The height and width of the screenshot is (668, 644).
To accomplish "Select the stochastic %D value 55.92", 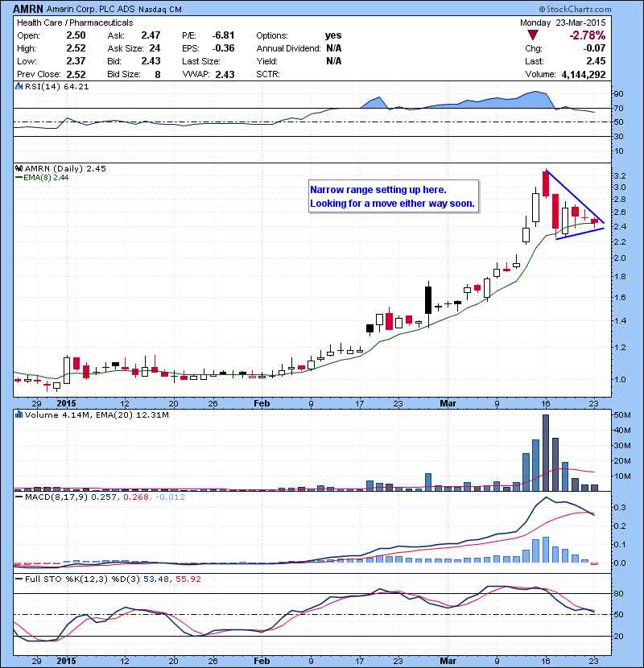I will [188, 579].
